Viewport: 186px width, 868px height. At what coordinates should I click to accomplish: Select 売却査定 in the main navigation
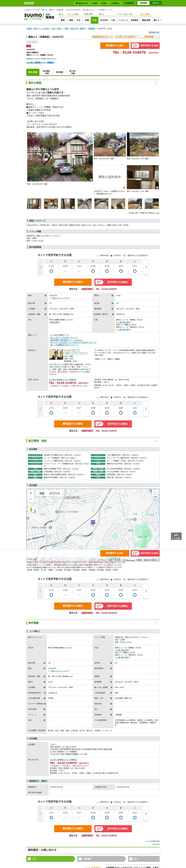(x=135, y=20)
